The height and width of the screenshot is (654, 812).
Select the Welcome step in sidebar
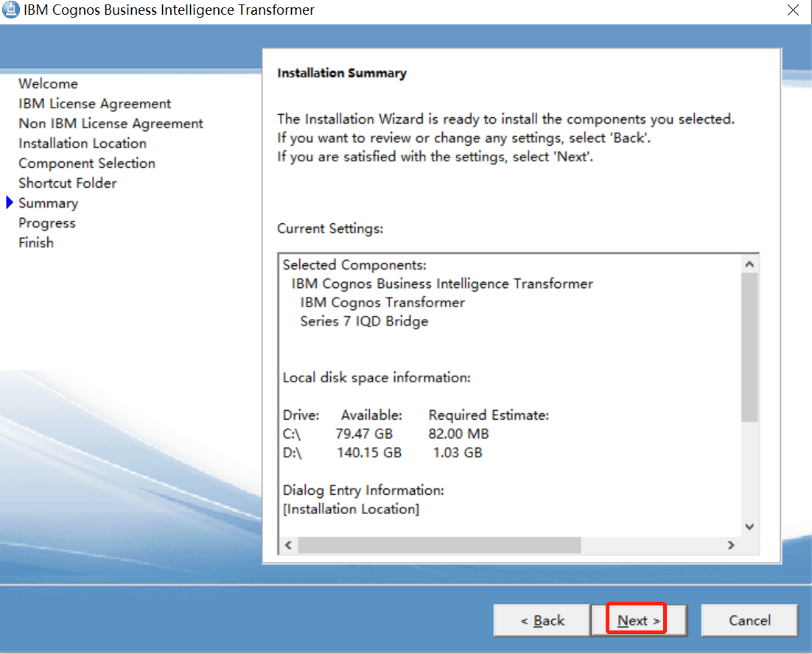click(48, 84)
